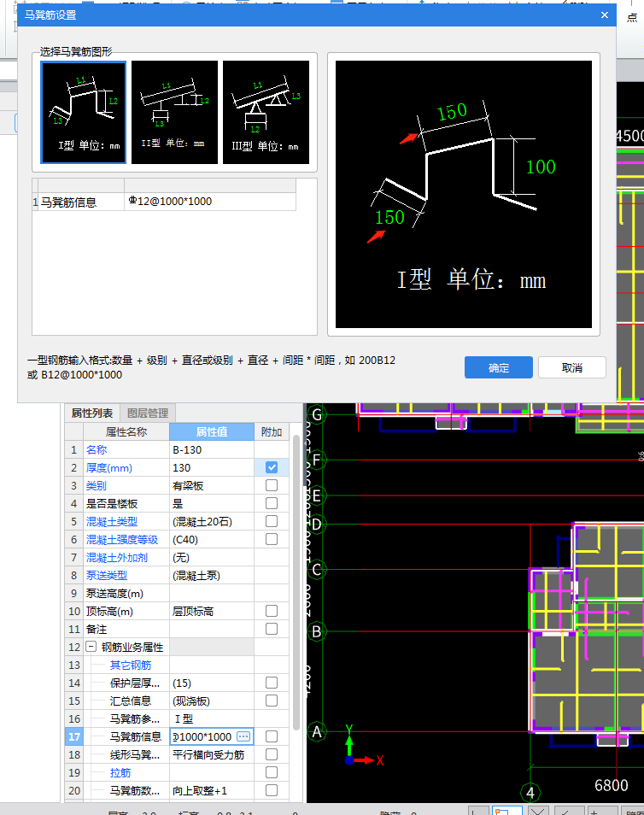Click axis label C in drawing
This screenshot has width=644, height=815.
[316, 570]
